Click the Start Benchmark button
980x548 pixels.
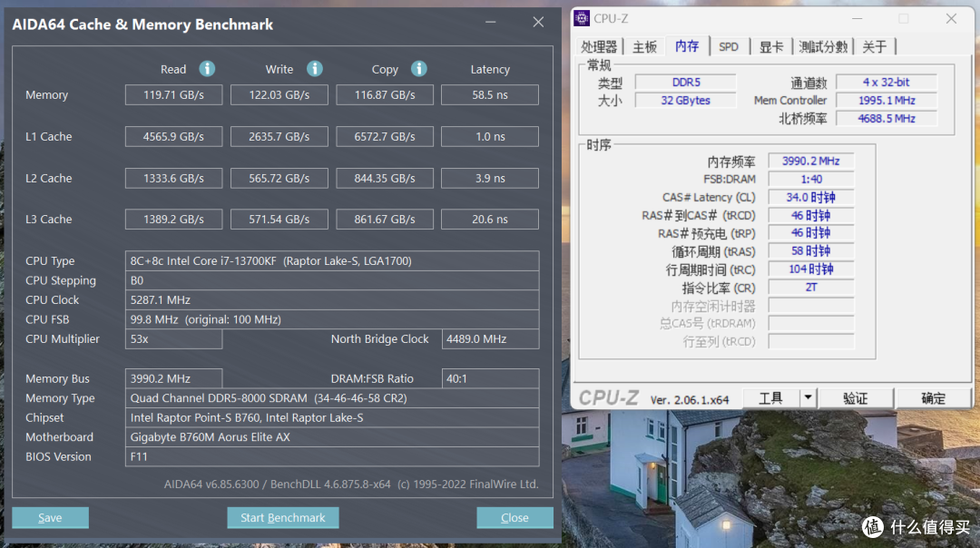click(282, 517)
